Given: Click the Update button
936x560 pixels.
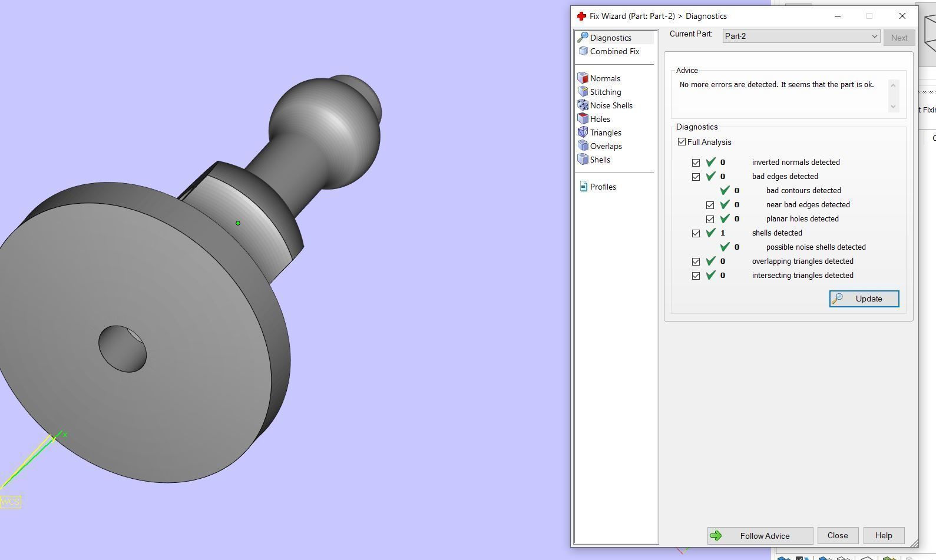Looking at the screenshot, I should click(x=864, y=299).
